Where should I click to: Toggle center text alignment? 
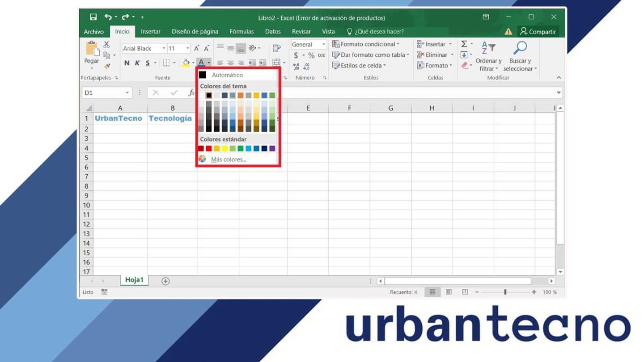pos(230,63)
